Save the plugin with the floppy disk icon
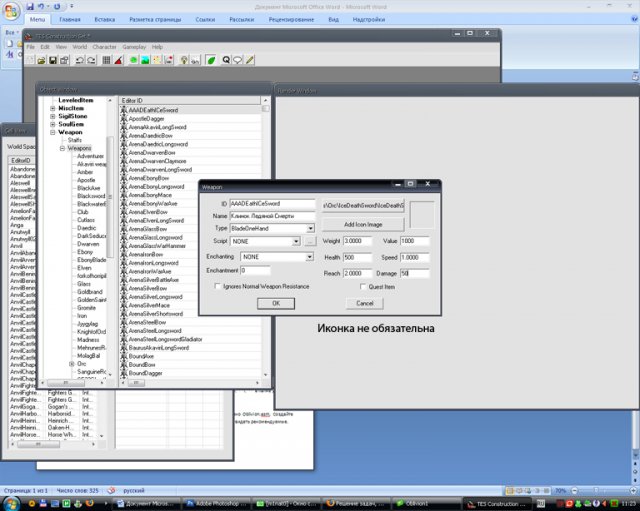This screenshot has width=640, height=511. pos(53,60)
